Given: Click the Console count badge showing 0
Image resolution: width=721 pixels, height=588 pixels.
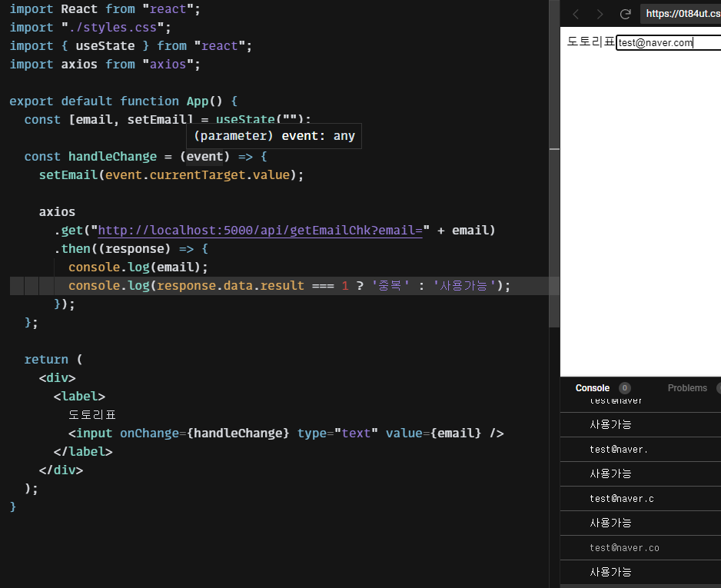Looking at the screenshot, I should click(x=624, y=388).
